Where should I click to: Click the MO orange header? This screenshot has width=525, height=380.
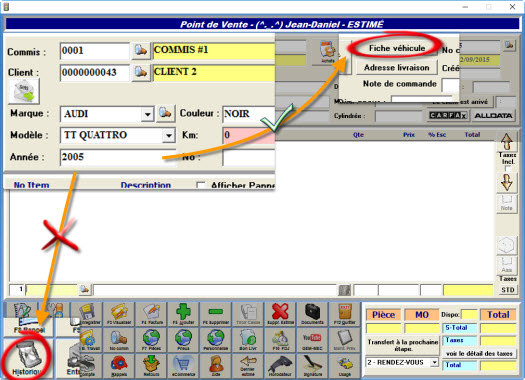(x=422, y=315)
